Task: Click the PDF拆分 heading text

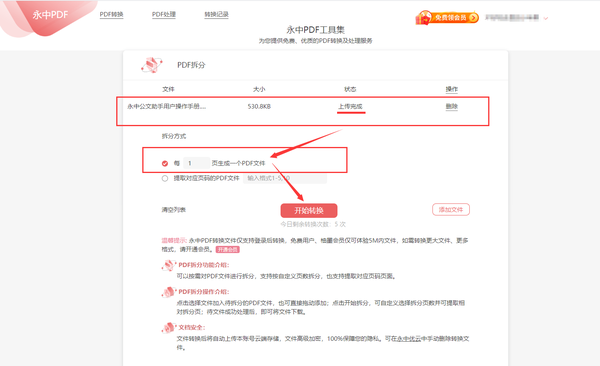Action: click(191, 65)
